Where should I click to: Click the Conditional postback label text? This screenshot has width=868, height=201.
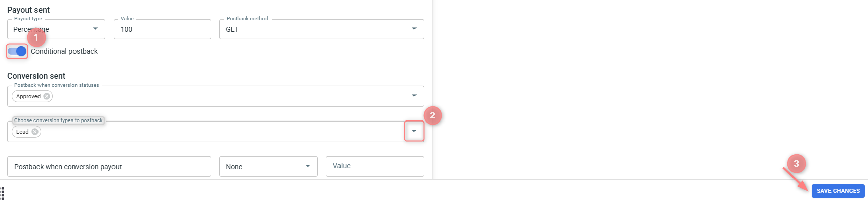pyautogui.click(x=64, y=51)
